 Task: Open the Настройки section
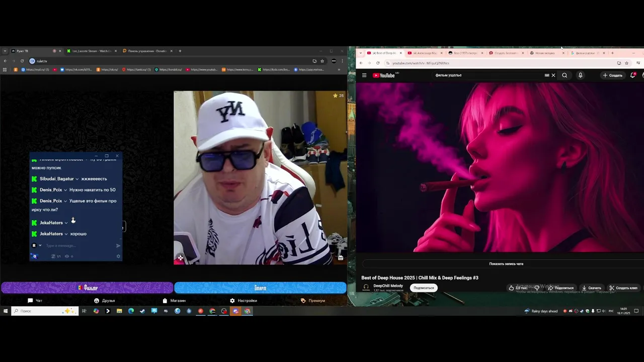click(x=244, y=301)
